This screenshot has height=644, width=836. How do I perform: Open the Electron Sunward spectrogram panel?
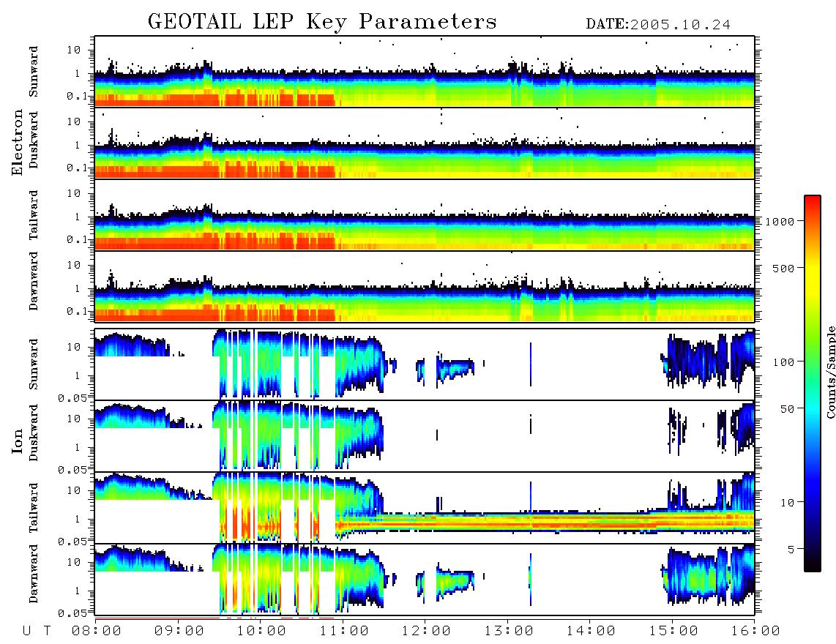click(425, 72)
